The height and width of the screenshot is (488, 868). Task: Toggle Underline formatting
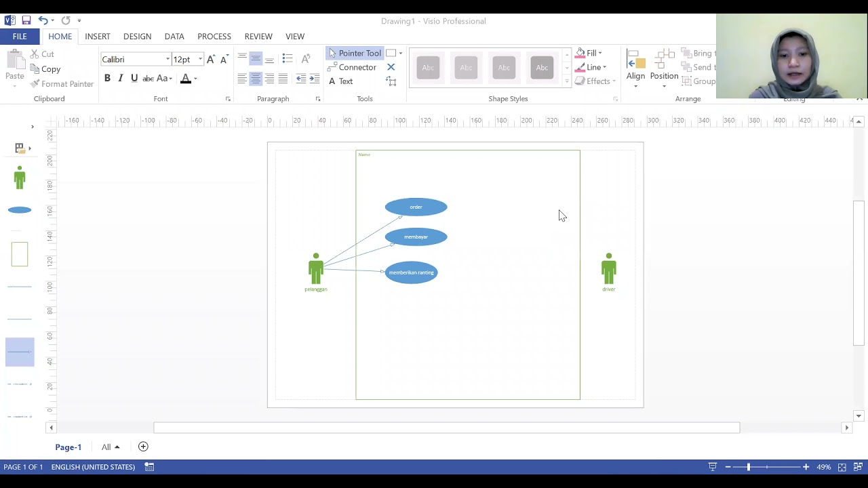134,79
